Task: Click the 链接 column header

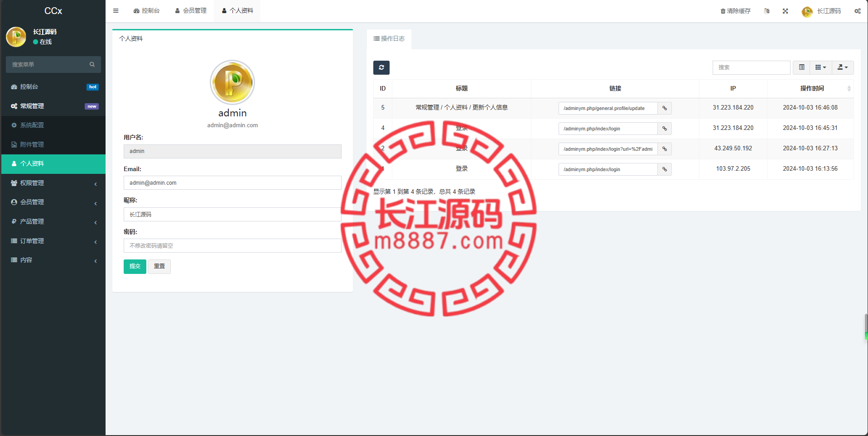Action: tap(615, 88)
